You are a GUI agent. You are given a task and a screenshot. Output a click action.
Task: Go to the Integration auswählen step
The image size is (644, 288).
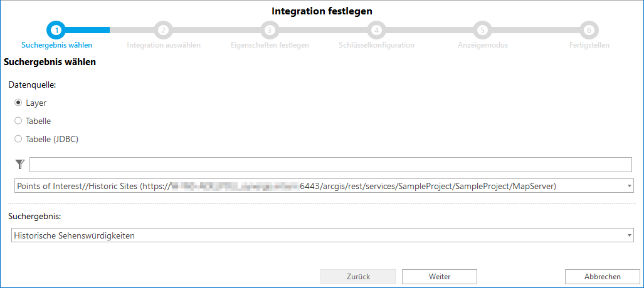163,45
